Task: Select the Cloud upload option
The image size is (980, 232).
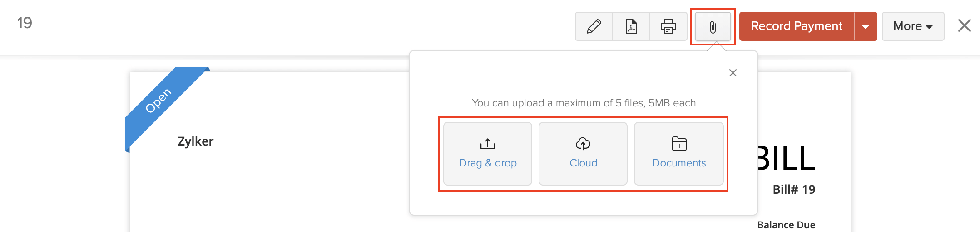Action: click(583, 154)
